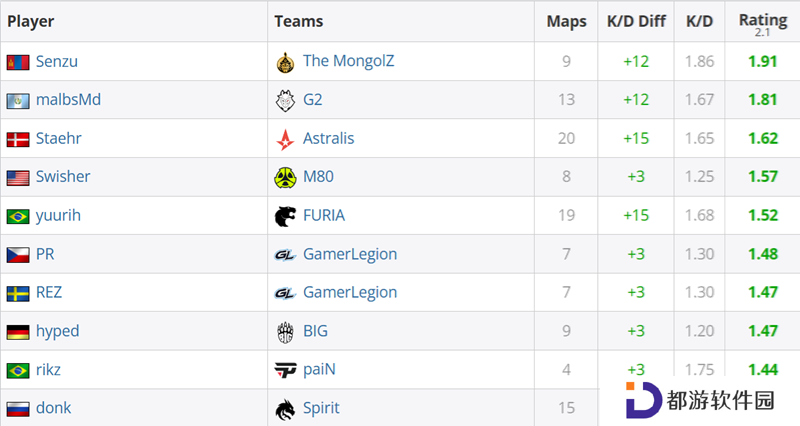Open the Astralis team link
Viewport: 800px width, 426px height.
pyautogui.click(x=329, y=138)
